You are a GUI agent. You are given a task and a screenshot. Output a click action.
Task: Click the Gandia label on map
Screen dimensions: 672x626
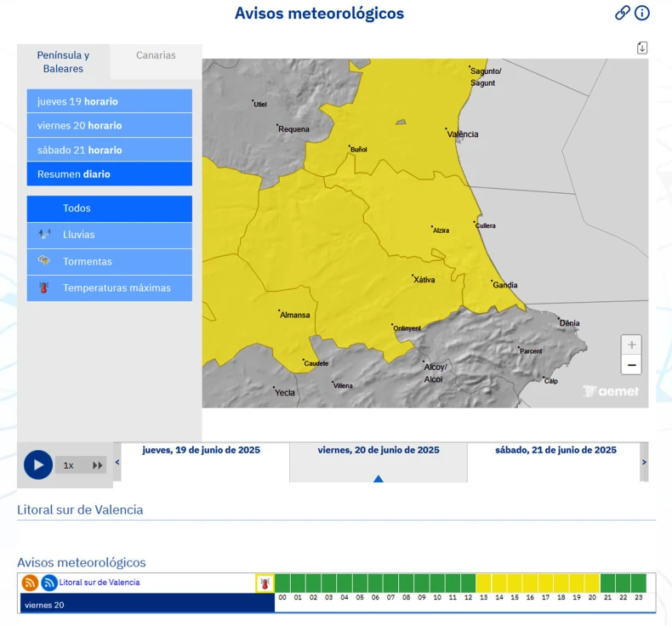tap(505, 285)
